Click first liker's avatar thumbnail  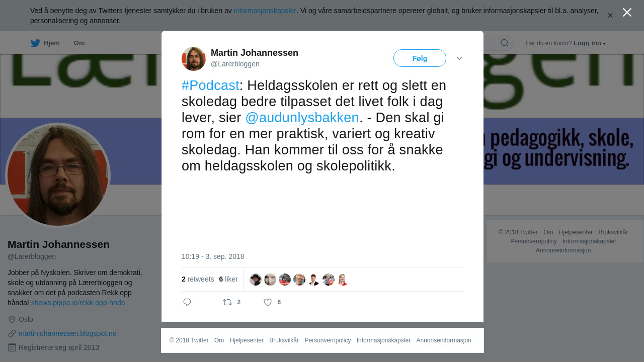click(256, 280)
